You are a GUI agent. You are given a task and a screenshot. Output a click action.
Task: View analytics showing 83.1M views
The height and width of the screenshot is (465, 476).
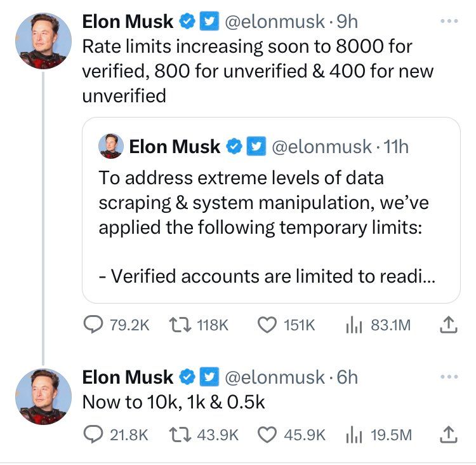354,325
